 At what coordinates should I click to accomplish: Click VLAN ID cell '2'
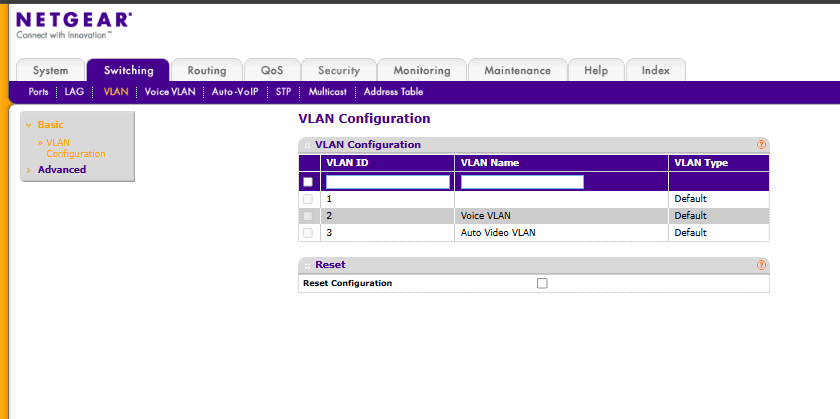(x=387, y=216)
